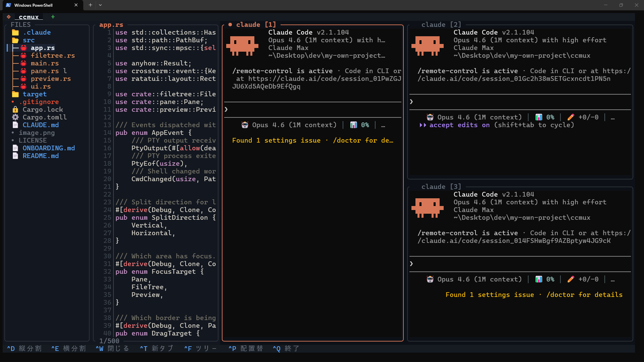Click the lock icon for Cargo.lock

(x=15, y=109)
